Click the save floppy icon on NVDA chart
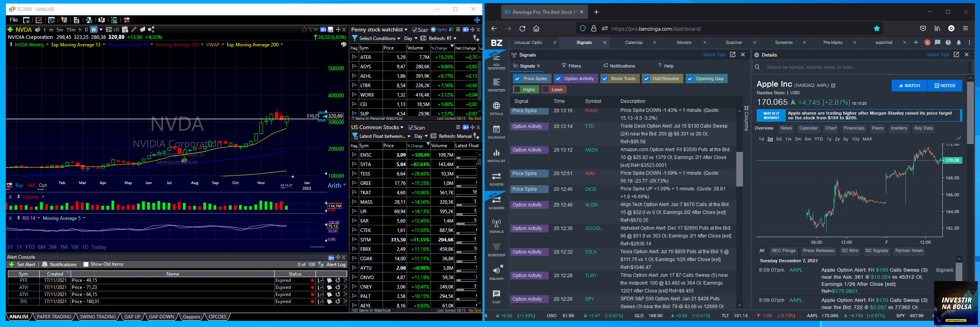The height and width of the screenshot is (327, 980). click(x=330, y=29)
